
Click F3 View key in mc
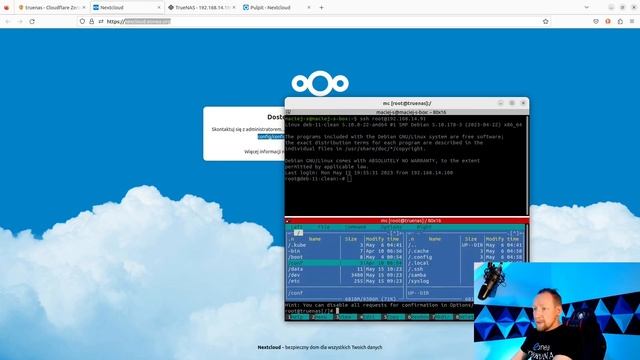pos(346,317)
